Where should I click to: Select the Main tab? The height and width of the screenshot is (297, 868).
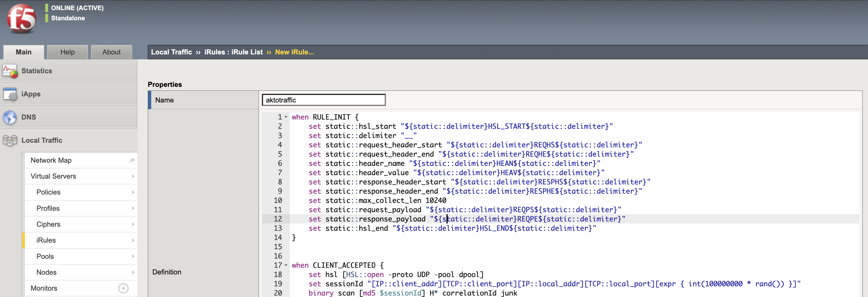click(x=23, y=52)
